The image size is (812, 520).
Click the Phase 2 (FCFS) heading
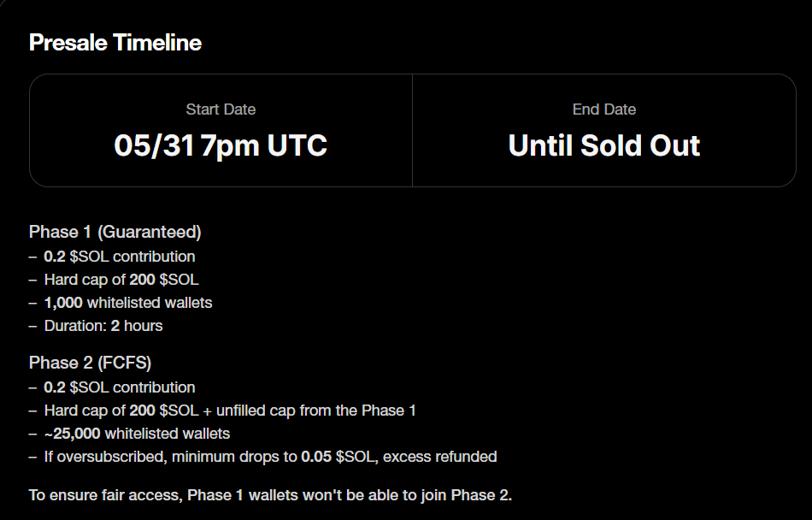coord(90,363)
